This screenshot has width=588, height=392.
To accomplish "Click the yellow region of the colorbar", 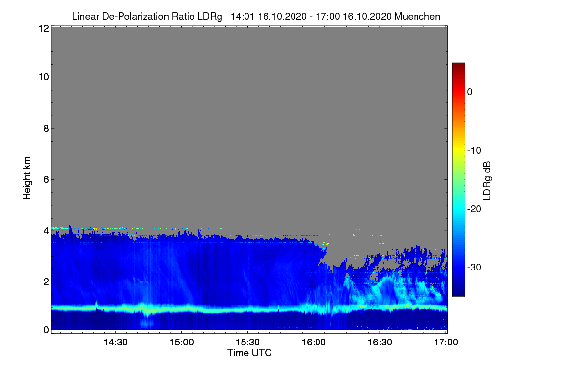I will point(458,149).
